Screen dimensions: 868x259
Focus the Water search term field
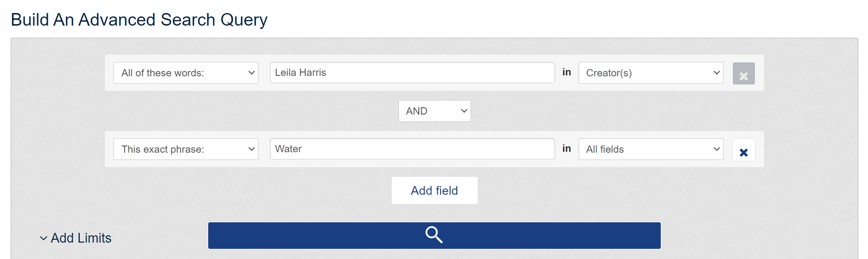coord(412,149)
